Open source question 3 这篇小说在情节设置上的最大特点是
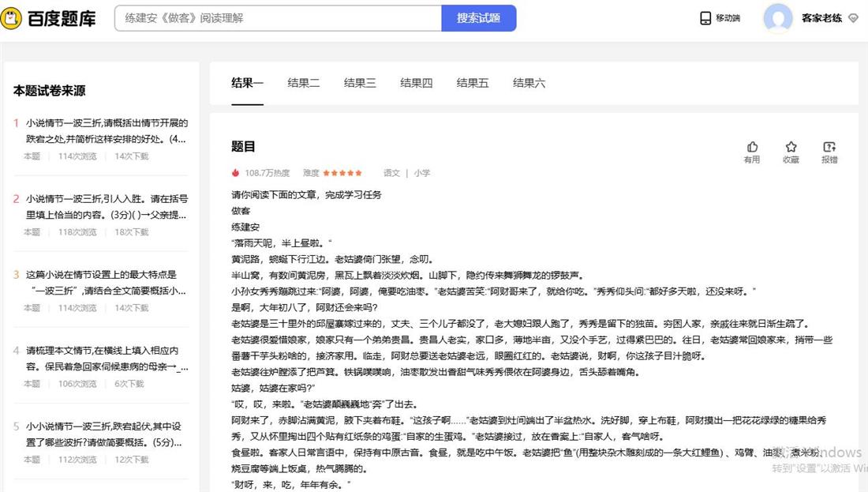Image resolution: width=868 pixels, height=492 pixels. click(x=107, y=283)
